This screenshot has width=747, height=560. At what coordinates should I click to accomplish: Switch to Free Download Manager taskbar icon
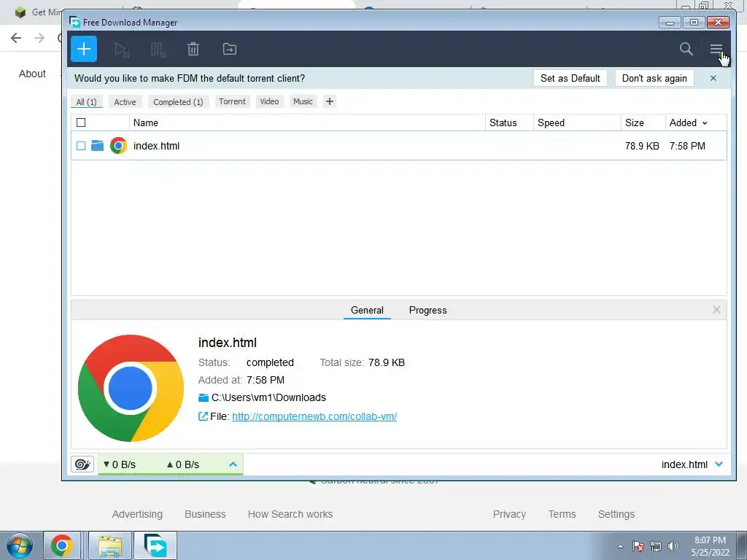pyautogui.click(x=155, y=545)
